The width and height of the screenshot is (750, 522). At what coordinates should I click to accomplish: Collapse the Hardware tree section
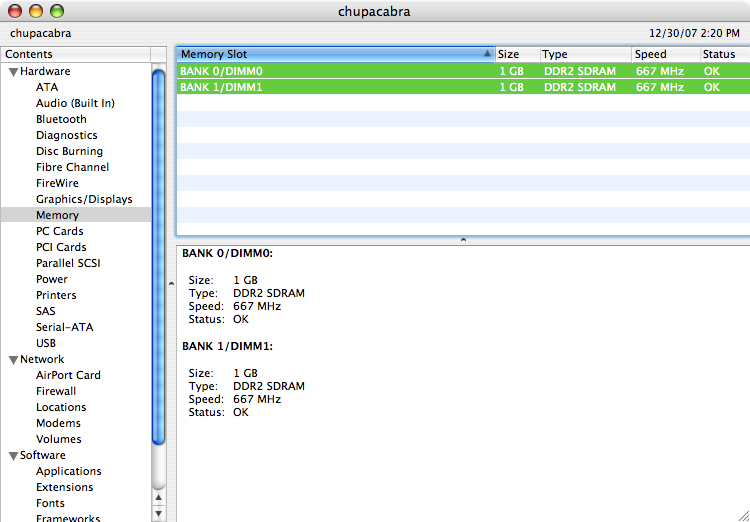[13, 72]
